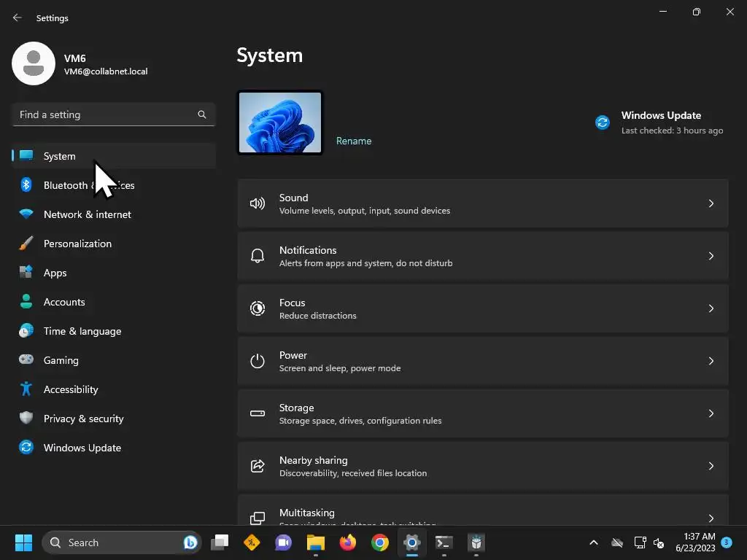The height and width of the screenshot is (560, 747).
Task: Click the Rename link
Action: point(354,141)
